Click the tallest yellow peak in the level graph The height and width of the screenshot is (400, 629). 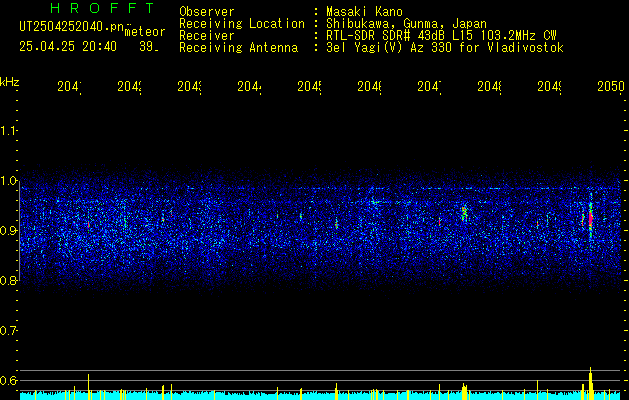590,383
